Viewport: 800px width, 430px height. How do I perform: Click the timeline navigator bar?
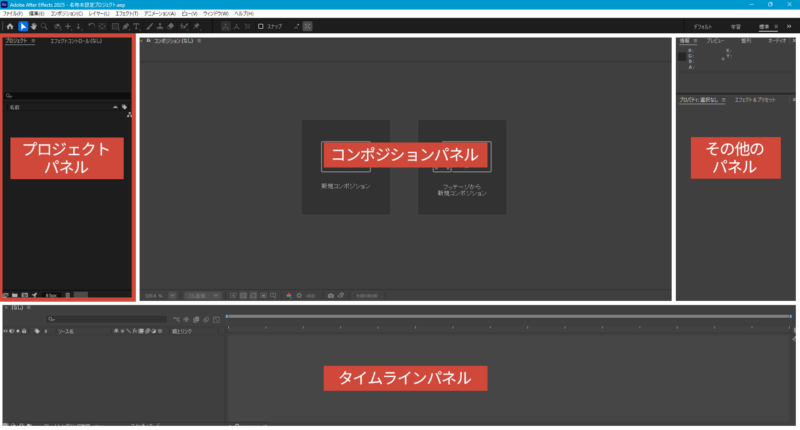[x=509, y=317]
